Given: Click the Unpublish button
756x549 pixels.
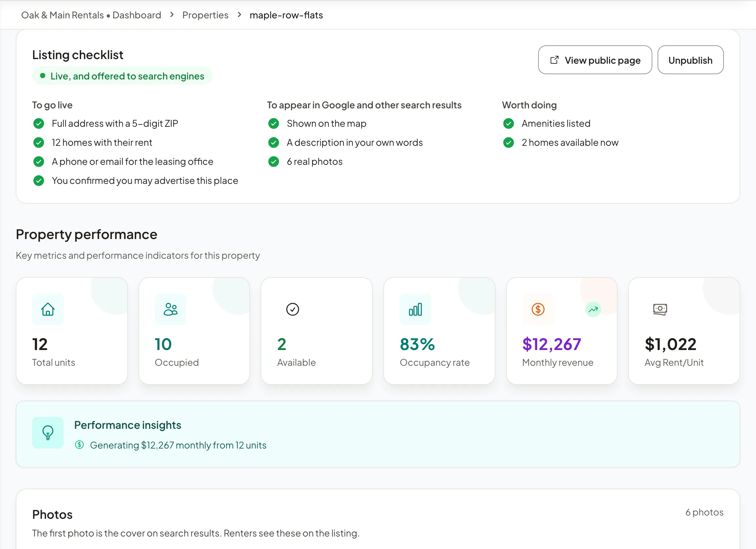Looking at the screenshot, I should point(690,60).
